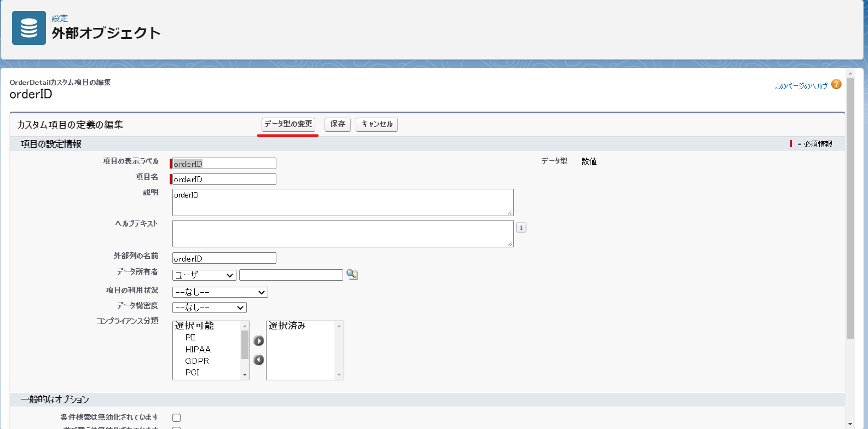
Task: Select PII in the available list
Action: (x=190, y=338)
